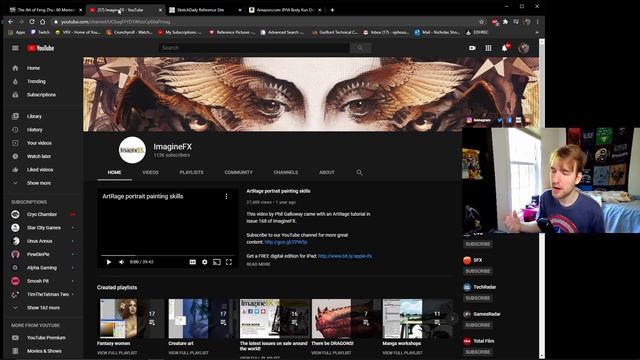Click the featured video progress bar

coord(168,256)
